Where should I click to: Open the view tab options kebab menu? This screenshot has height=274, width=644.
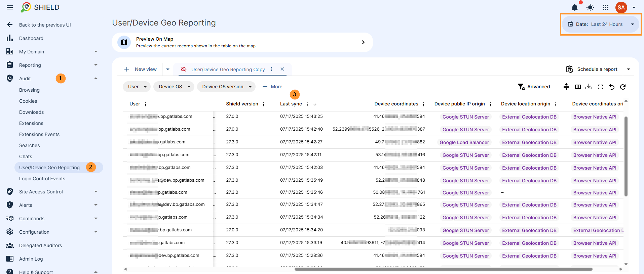tap(272, 69)
